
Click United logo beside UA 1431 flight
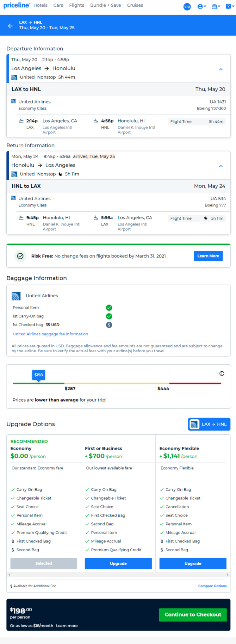click(13, 101)
